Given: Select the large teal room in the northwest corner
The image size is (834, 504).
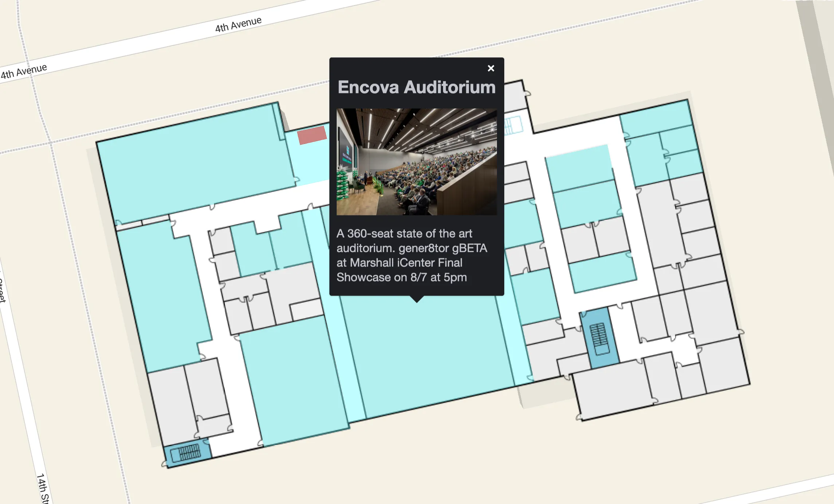Looking at the screenshot, I should (197, 163).
